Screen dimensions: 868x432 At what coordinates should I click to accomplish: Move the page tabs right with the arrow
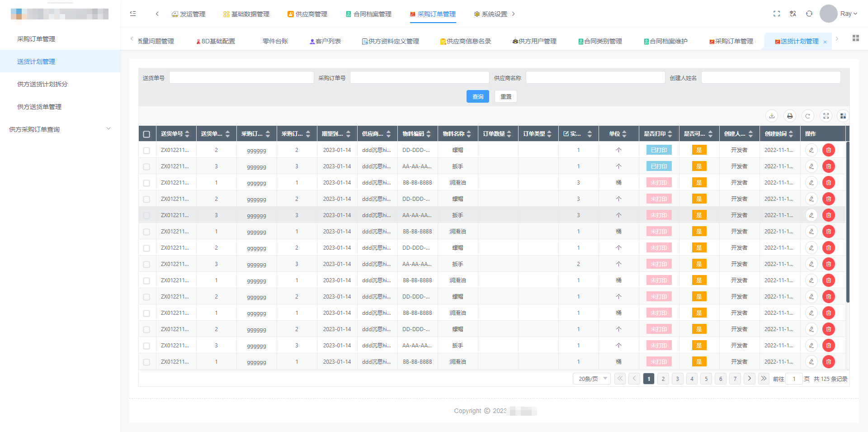837,38
